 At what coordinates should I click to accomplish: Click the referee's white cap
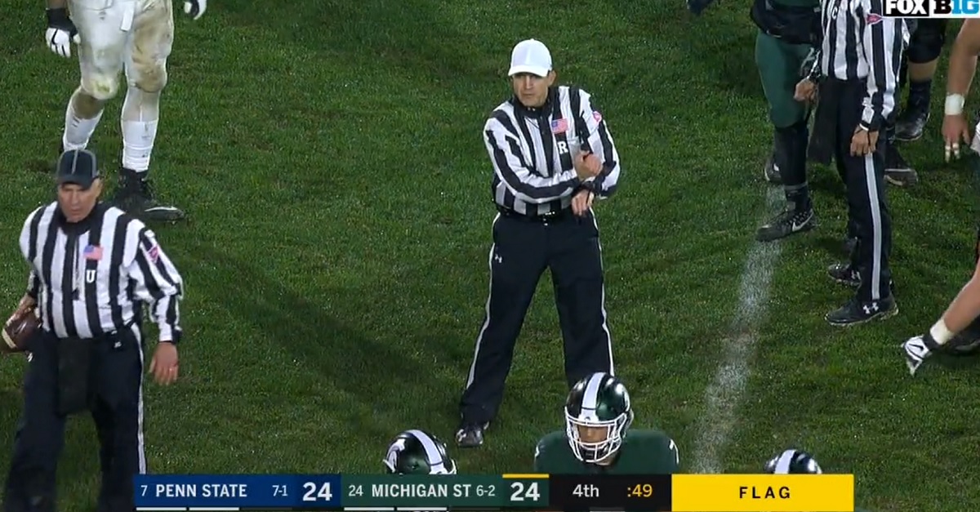click(x=530, y=57)
